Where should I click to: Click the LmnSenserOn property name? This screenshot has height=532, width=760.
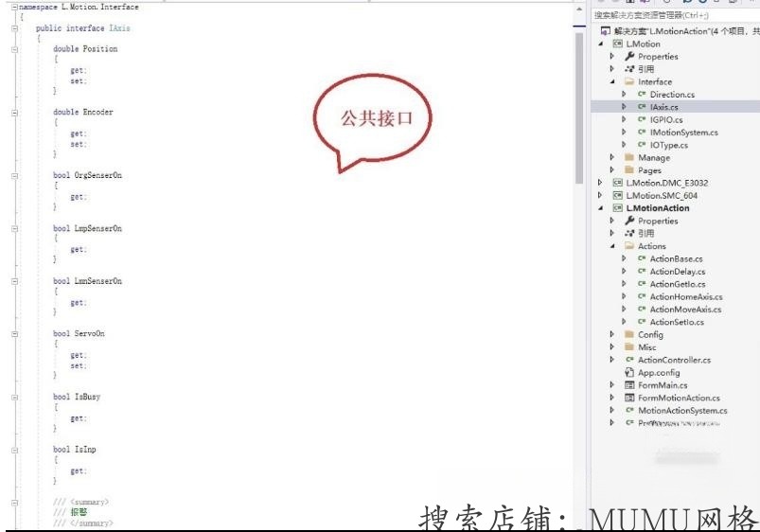(97, 281)
